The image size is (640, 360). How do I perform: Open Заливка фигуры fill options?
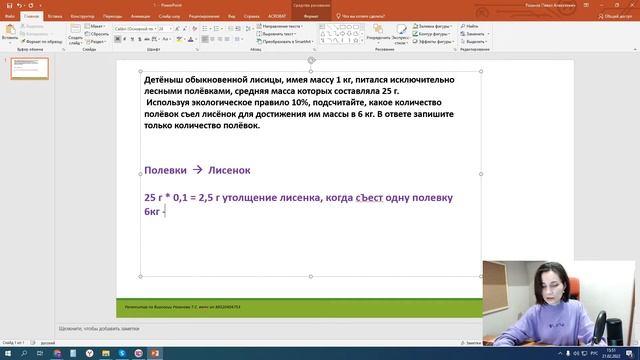point(433,26)
